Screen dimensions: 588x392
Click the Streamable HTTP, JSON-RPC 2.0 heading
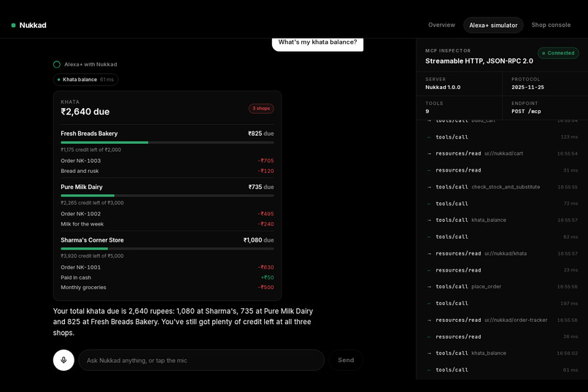point(479,61)
